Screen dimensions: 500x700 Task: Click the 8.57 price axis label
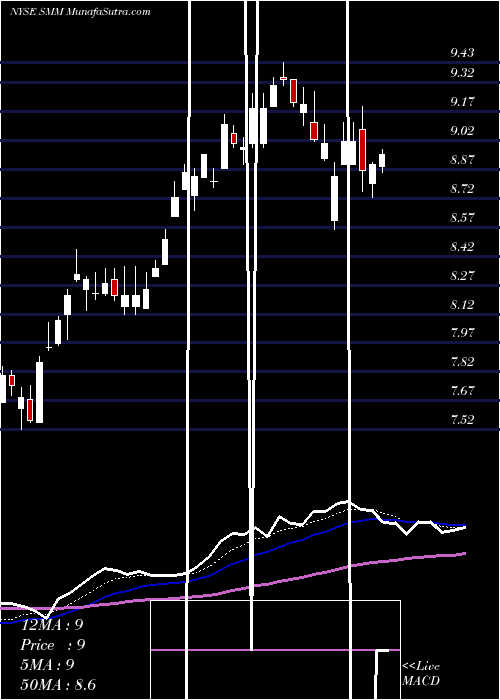coord(462,218)
